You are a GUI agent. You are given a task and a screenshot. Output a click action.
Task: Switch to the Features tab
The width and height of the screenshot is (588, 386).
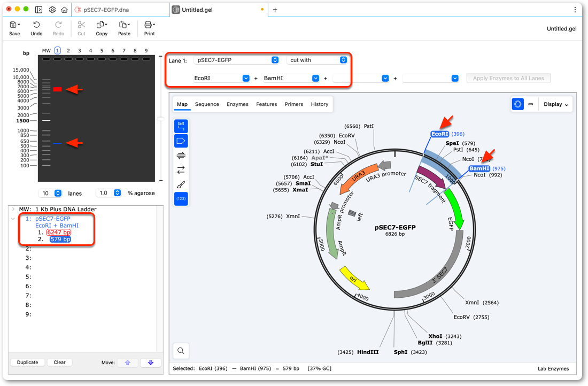pos(267,104)
